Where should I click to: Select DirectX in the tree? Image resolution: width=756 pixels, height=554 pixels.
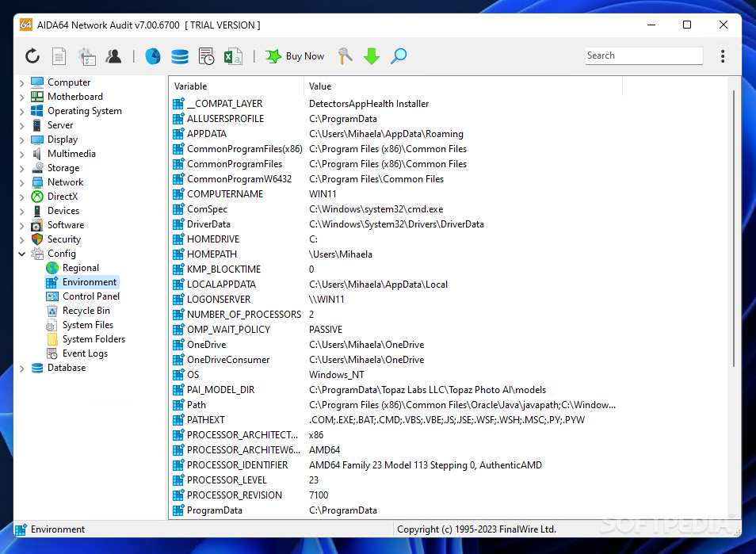coord(62,197)
